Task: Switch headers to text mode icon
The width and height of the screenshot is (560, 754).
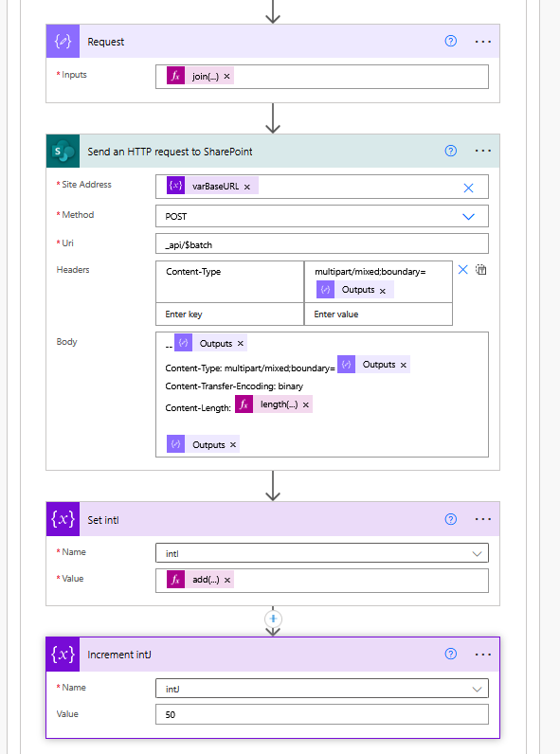Action: [481, 270]
